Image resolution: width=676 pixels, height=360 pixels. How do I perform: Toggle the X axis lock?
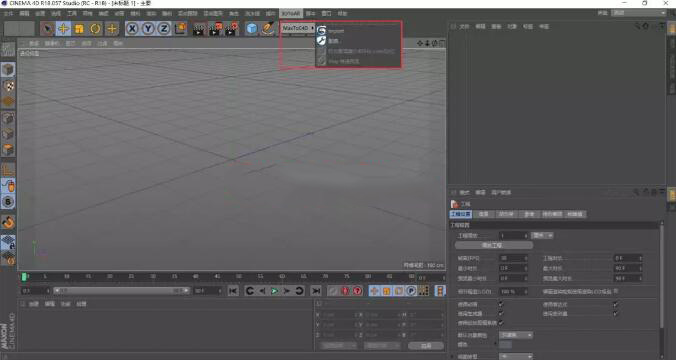(x=132, y=29)
